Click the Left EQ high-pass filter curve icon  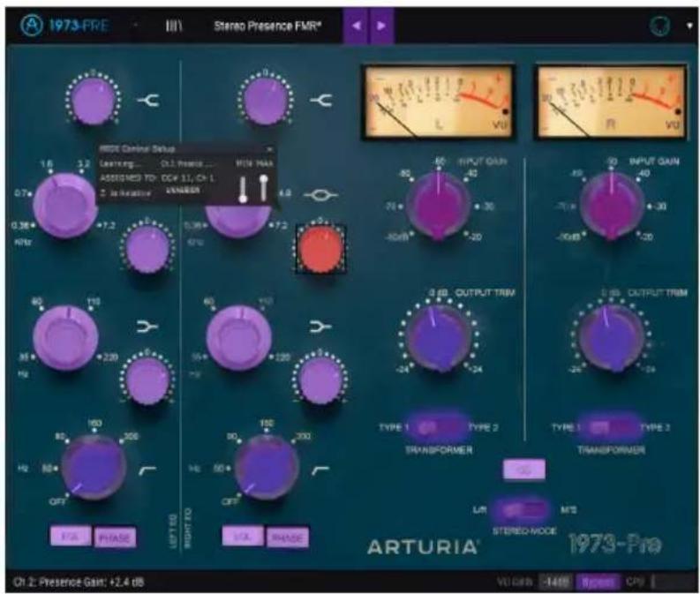click(x=147, y=470)
